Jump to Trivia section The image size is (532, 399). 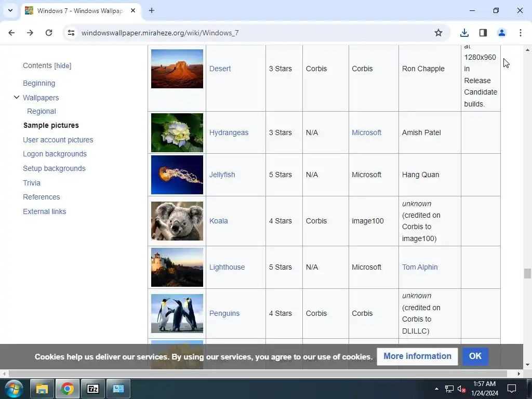[32, 183]
